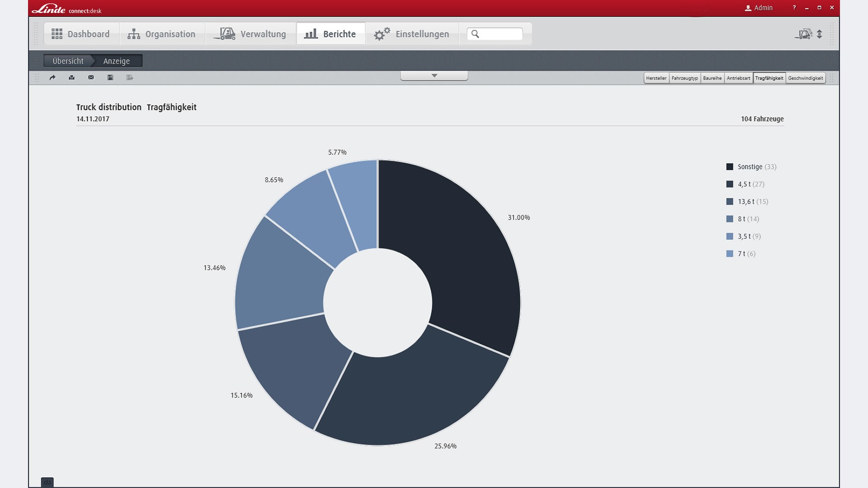
Task: Click the save report icon
Action: 110,78
